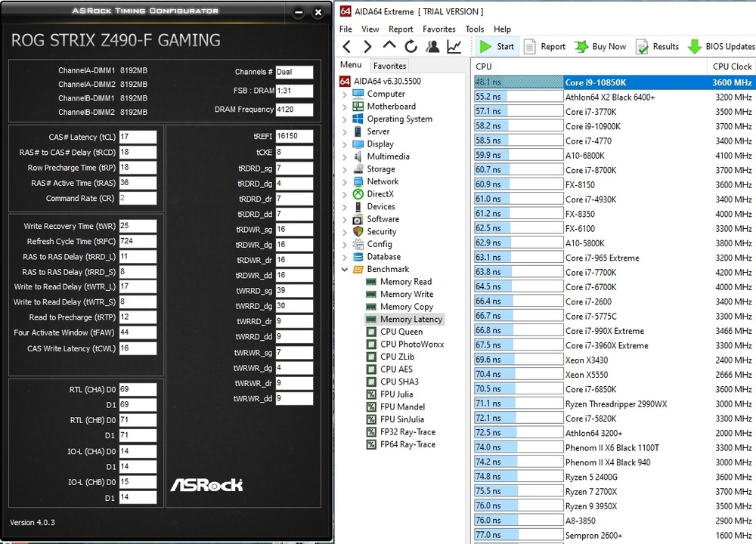756x544 pixels.
Task: Open the Help menu in AIDA64
Action: 502,29
